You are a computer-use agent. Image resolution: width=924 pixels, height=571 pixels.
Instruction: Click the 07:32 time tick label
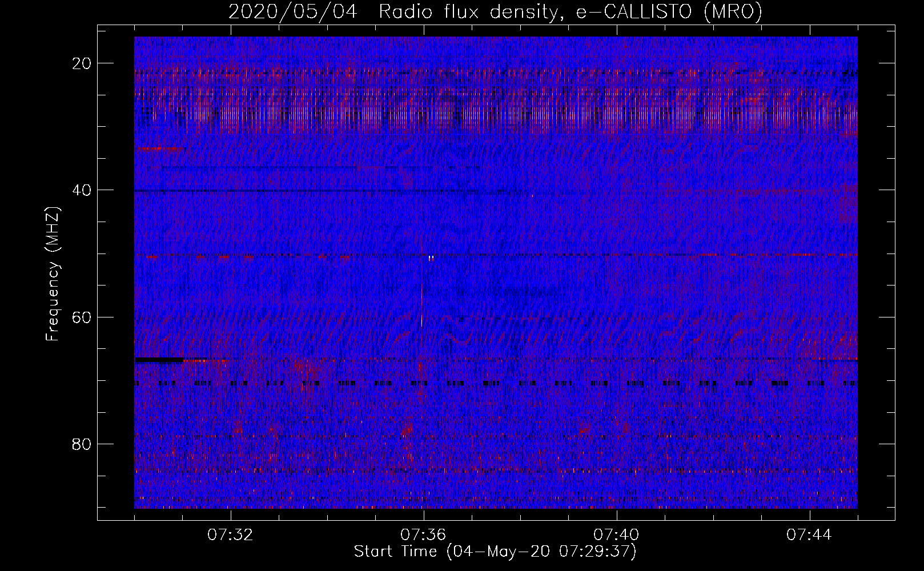click(x=230, y=535)
